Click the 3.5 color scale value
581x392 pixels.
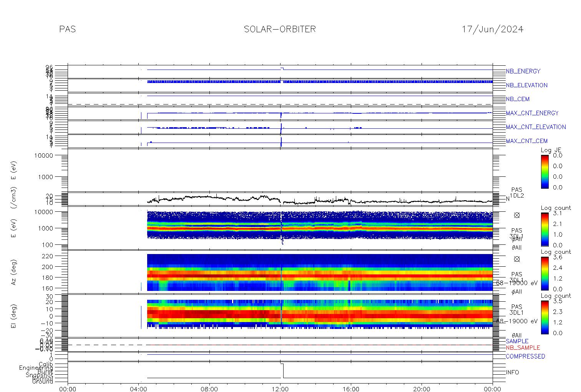click(x=557, y=301)
